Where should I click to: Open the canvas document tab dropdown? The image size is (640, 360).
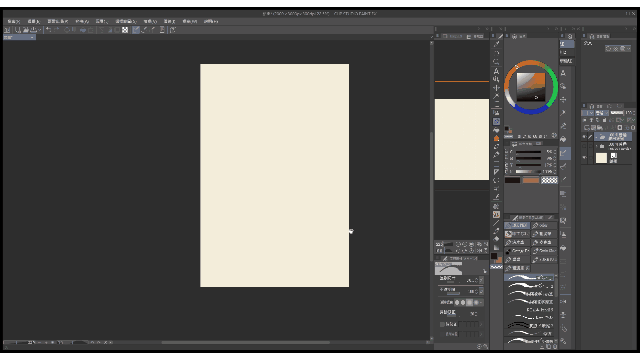[x=32, y=37]
